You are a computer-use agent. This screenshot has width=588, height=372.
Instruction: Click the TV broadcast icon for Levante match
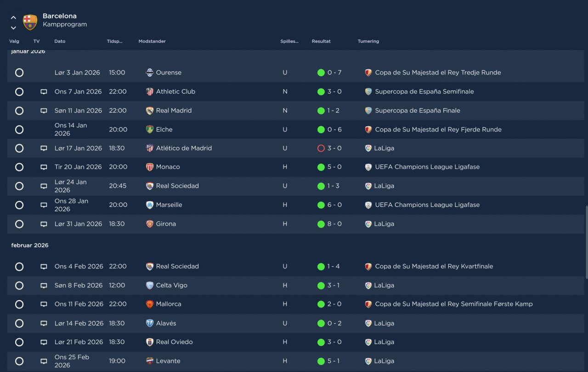pyautogui.click(x=44, y=361)
